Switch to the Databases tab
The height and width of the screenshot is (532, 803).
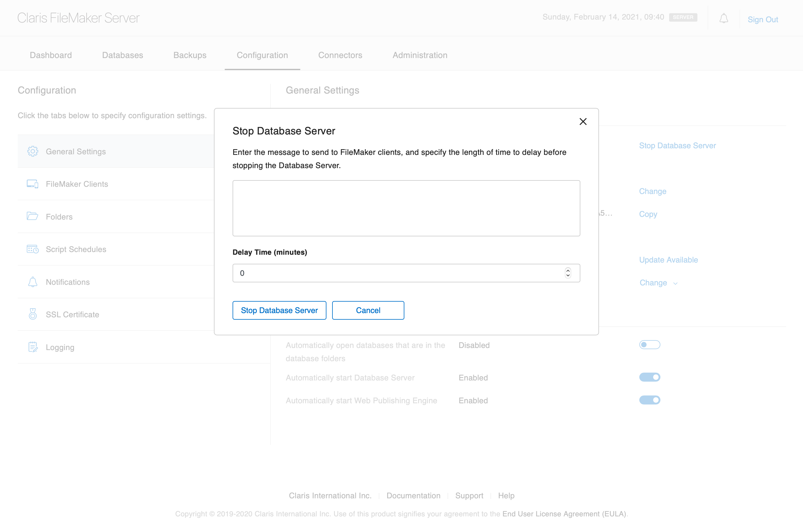[122, 55]
